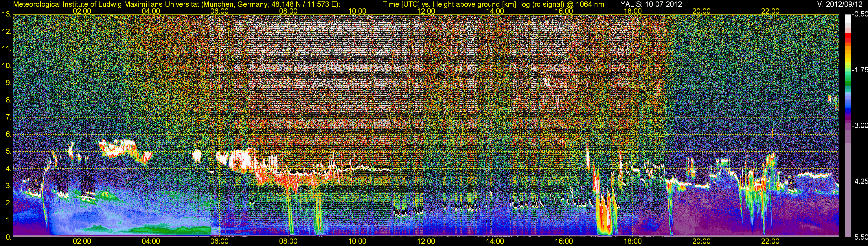Screen dimensions: 868x246
Task: Click the 02:00 label on the bottom time axis
Action: (82, 242)
